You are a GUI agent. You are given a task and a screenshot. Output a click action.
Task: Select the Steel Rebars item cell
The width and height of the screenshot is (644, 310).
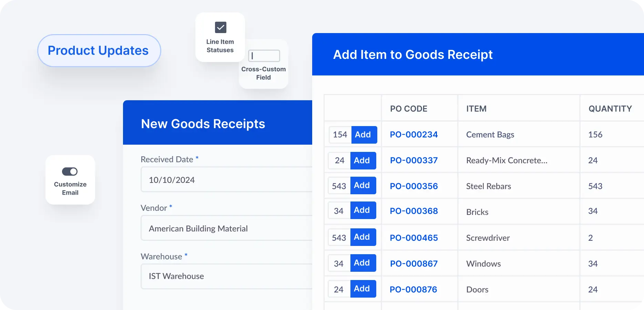click(x=519, y=186)
